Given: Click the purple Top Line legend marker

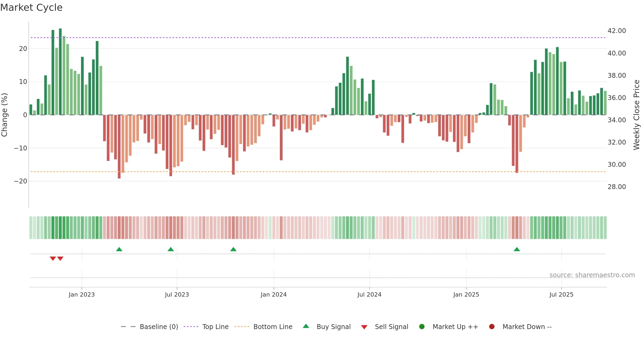Looking at the screenshot, I should (191, 327).
